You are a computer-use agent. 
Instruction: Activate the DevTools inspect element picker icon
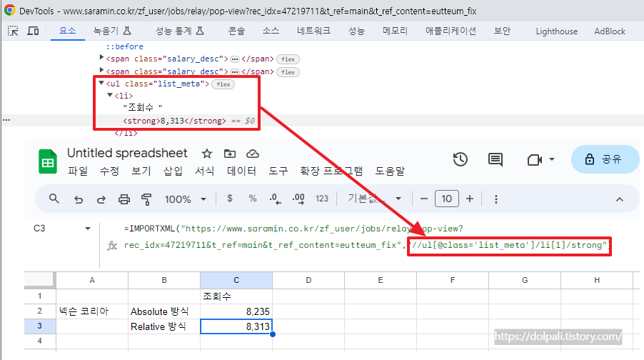(x=13, y=31)
